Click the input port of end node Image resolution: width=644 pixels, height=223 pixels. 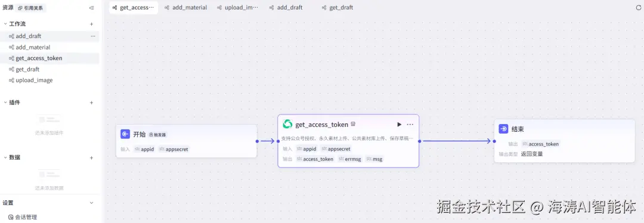coord(494,141)
